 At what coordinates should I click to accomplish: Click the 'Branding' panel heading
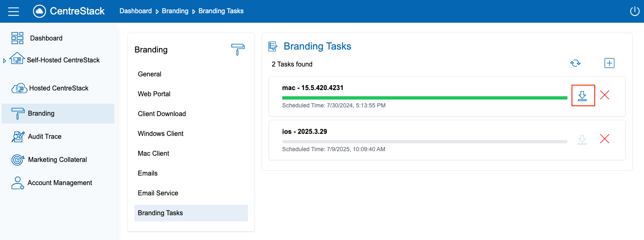151,50
